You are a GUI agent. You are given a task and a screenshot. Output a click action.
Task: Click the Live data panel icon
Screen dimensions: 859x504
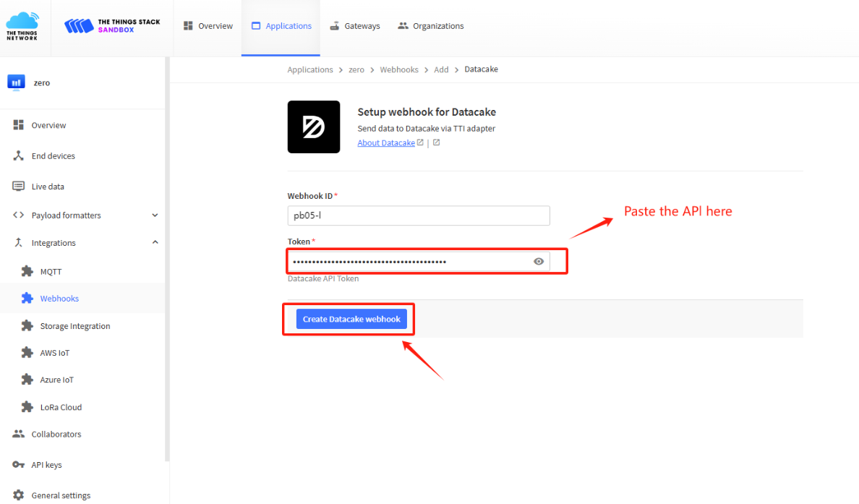(18, 187)
